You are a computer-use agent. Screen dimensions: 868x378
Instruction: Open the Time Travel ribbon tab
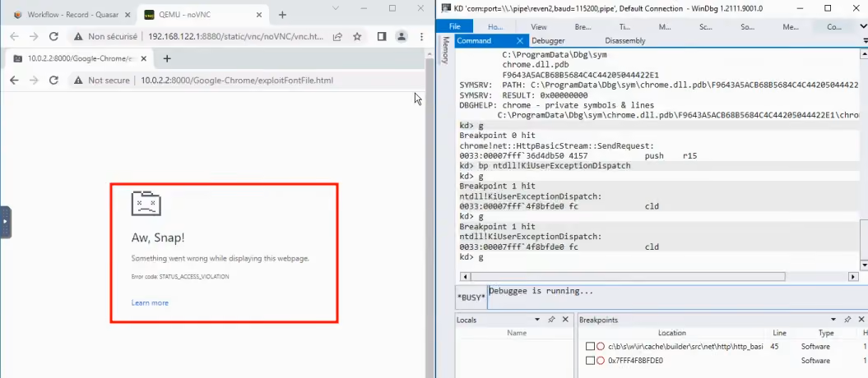pos(624,26)
